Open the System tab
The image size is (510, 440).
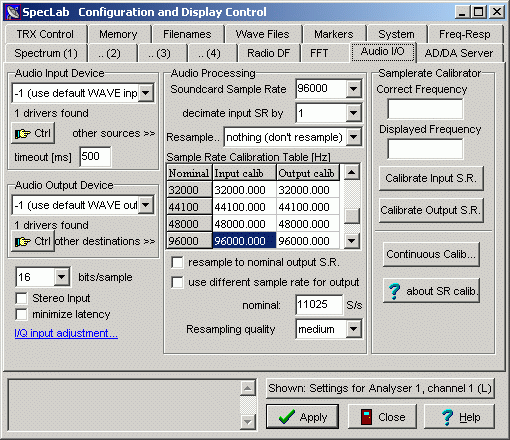[x=396, y=34]
